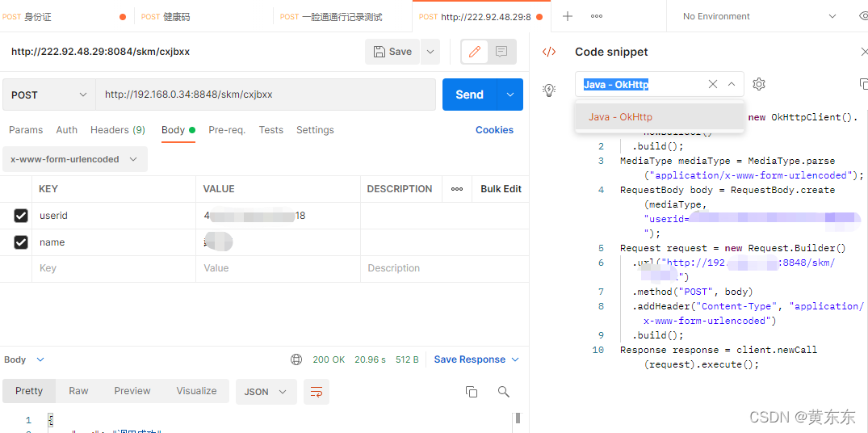Select the Preview response view
The height and width of the screenshot is (433, 868).
tap(132, 391)
